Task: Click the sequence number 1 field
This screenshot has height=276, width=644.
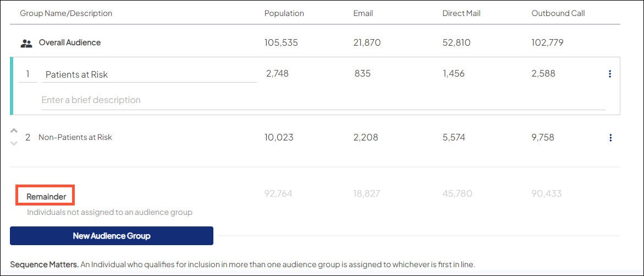Action: (x=27, y=74)
